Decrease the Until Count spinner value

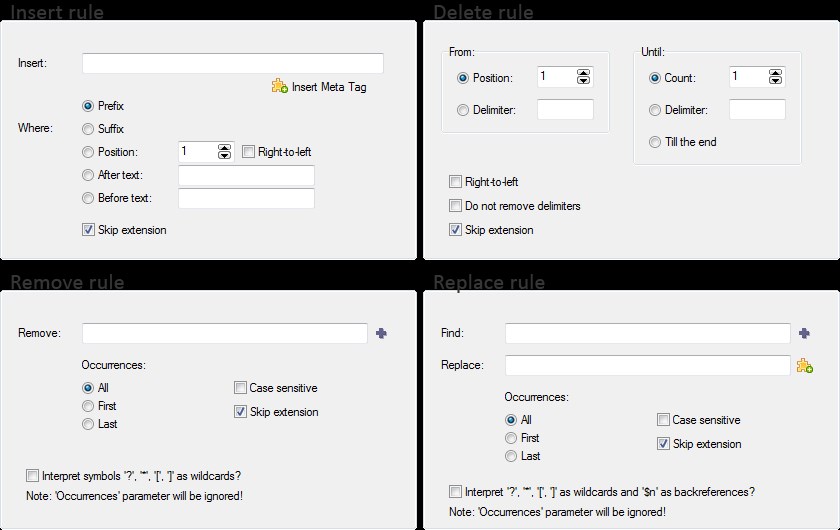tap(775, 81)
